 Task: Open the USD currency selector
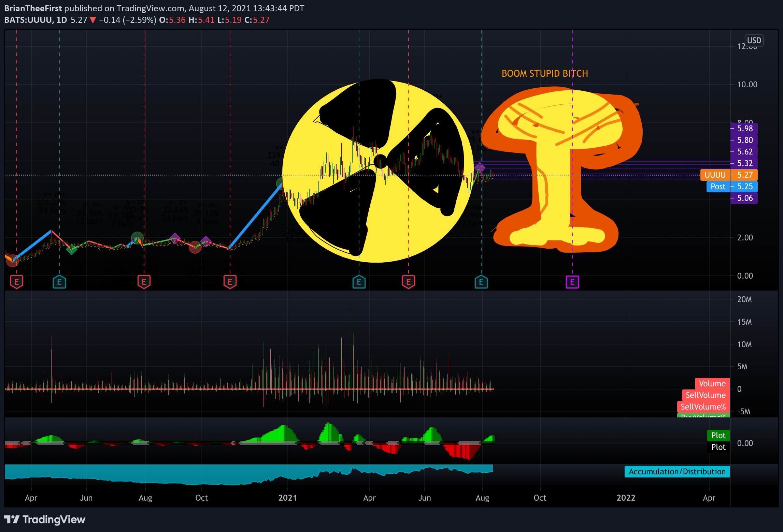click(x=754, y=41)
